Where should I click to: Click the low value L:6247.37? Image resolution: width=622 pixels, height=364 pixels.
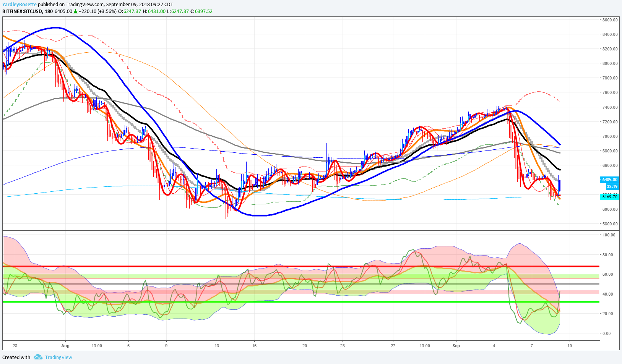[178, 11]
